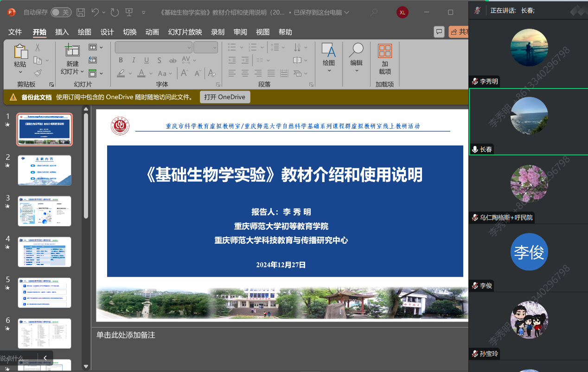Image resolution: width=588 pixels, height=372 pixels.
Task: Toggle Bold formatting button
Action: (x=121, y=60)
